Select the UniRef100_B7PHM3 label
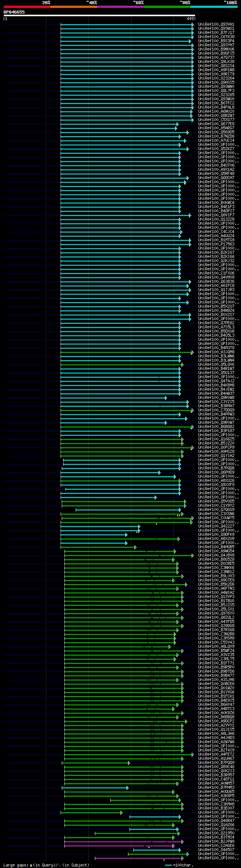The height and width of the screenshot is (868, 241). tap(216, 788)
